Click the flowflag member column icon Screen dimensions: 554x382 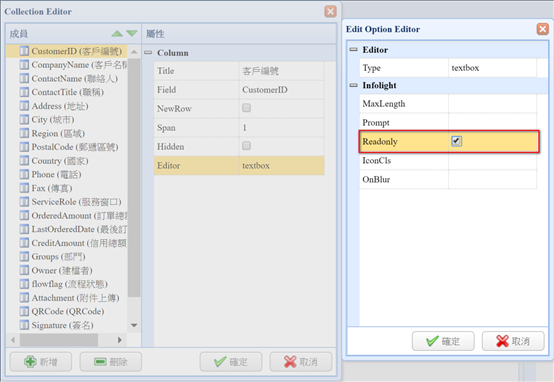tap(24, 284)
